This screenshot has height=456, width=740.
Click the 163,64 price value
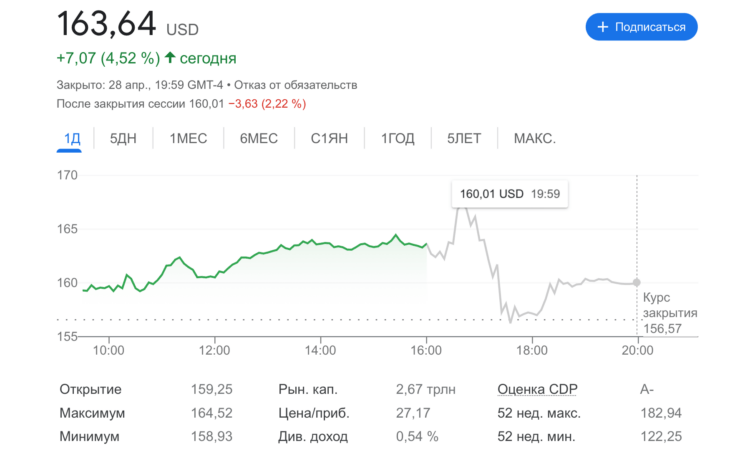(x=106, y=24)
